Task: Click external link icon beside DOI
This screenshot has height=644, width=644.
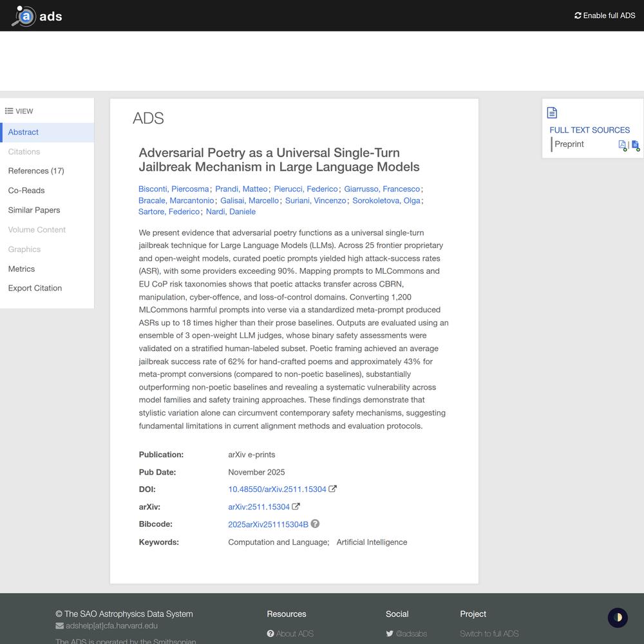Action: (332, 489)
